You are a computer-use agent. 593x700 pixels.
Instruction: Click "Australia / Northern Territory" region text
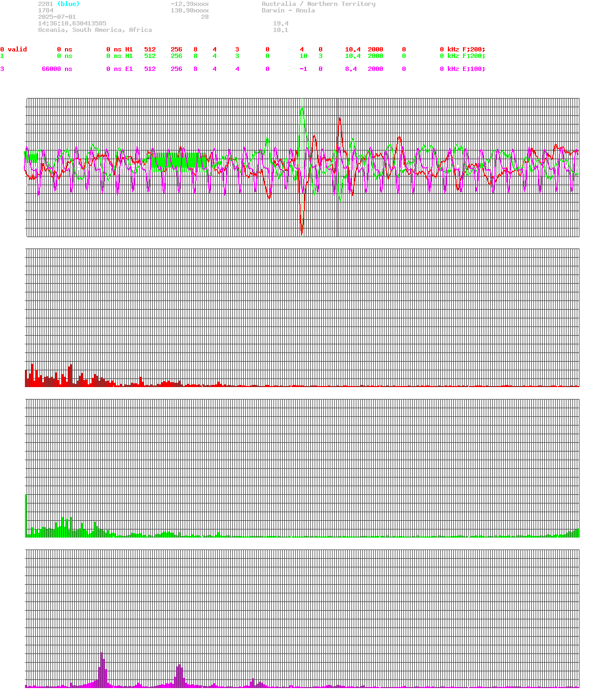pyautogui.click(x=318, y=4)
